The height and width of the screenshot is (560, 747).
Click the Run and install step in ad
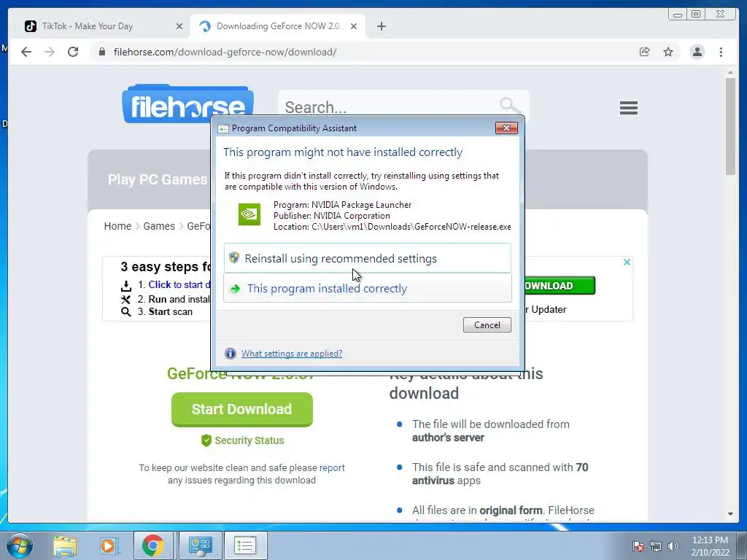(x=174, y=299)
